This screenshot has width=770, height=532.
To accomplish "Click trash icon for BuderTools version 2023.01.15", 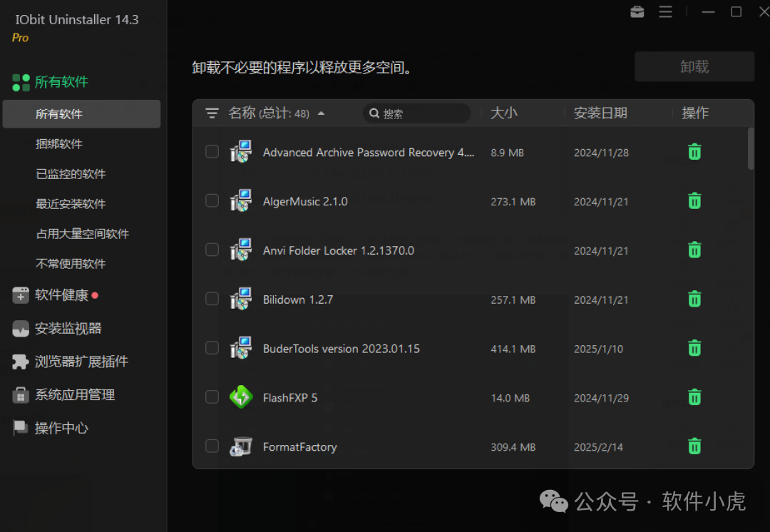I will point(694,348).
